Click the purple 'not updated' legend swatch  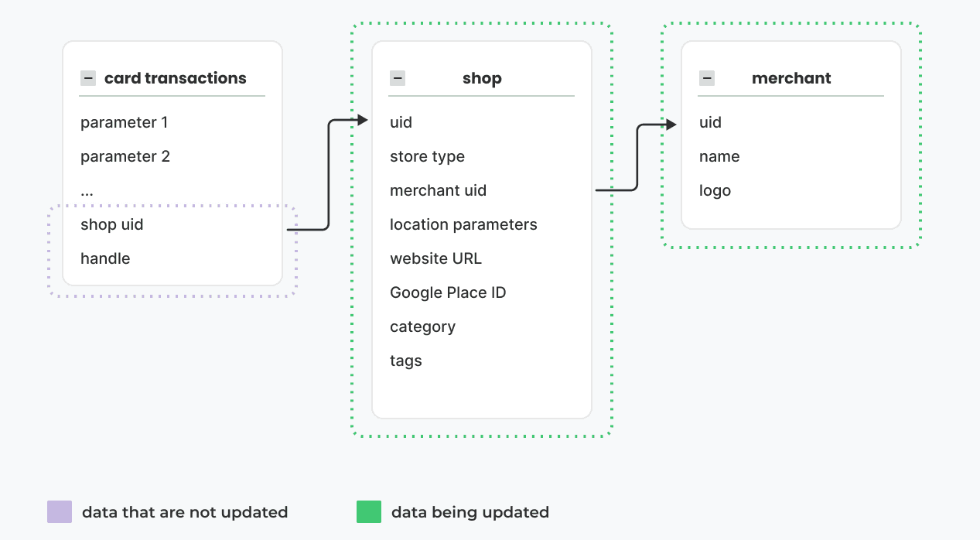tap(60, 512)
